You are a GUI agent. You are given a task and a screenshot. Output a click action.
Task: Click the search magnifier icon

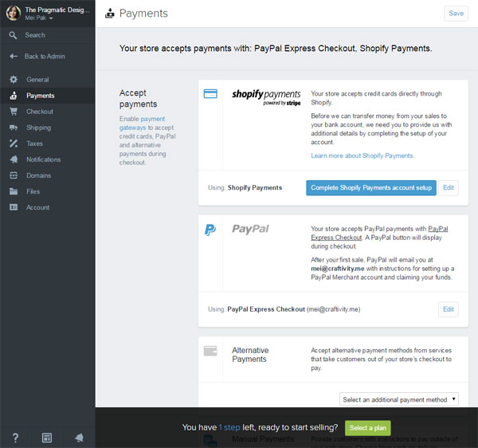tap(13, 35)
